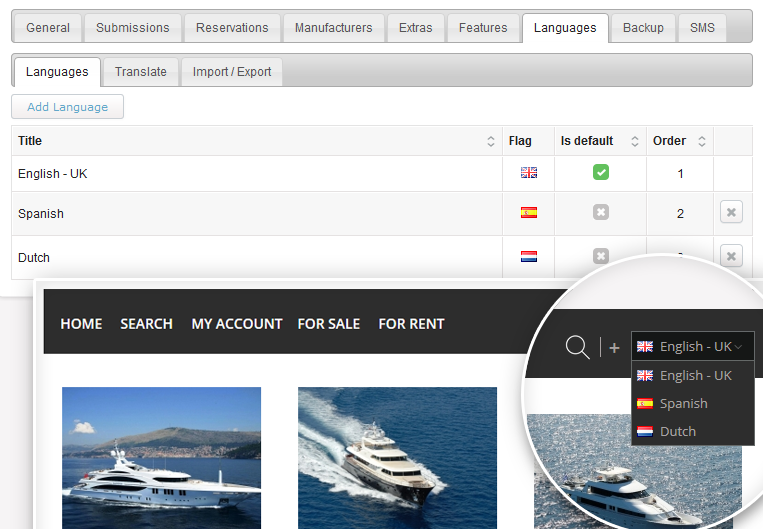
Task: Open the Reservations tab
Action: [232, 28]
